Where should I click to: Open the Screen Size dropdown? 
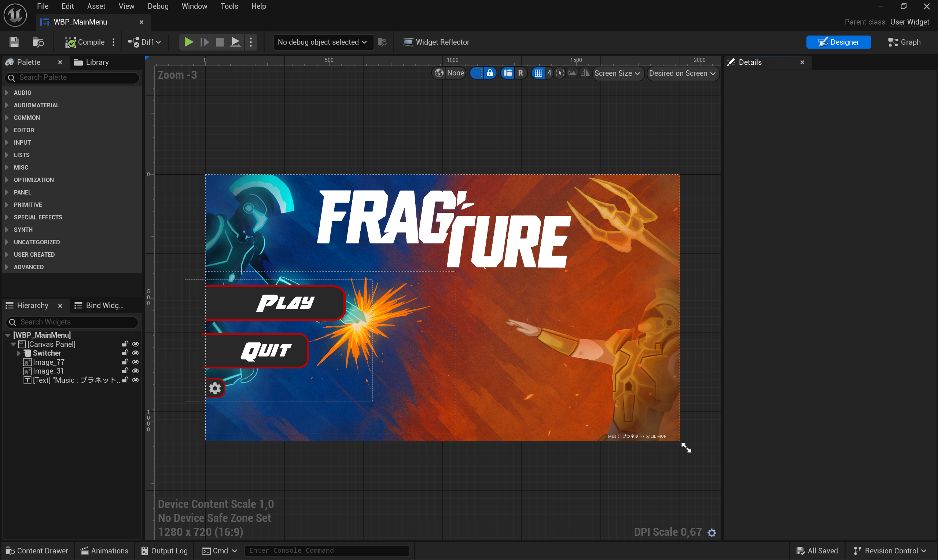tap(617, 73)
